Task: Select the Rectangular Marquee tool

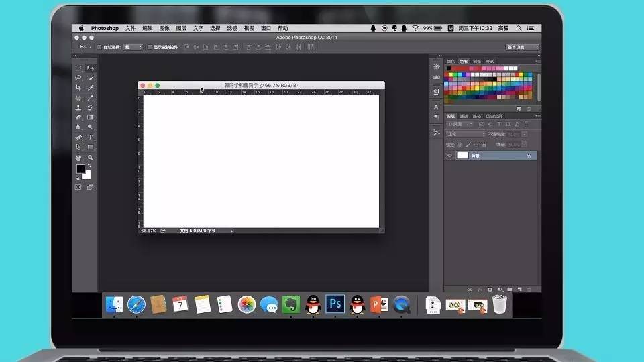Action: point(78,68)
